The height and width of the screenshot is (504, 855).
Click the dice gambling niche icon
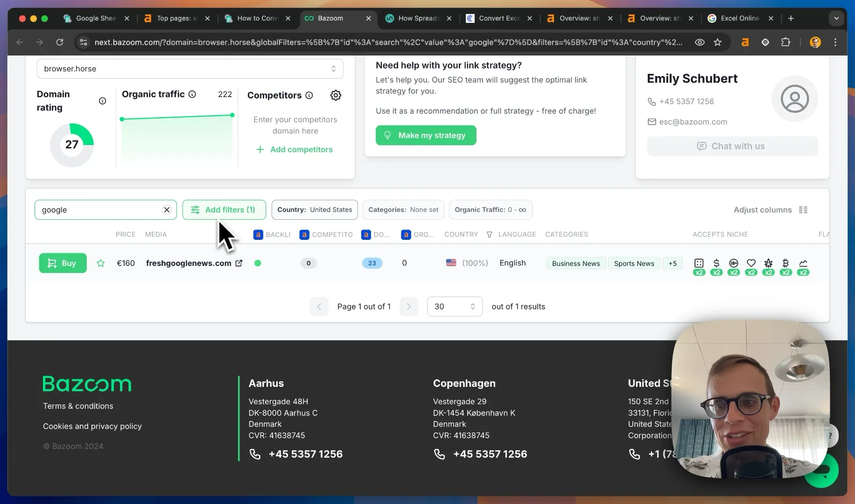699,263
